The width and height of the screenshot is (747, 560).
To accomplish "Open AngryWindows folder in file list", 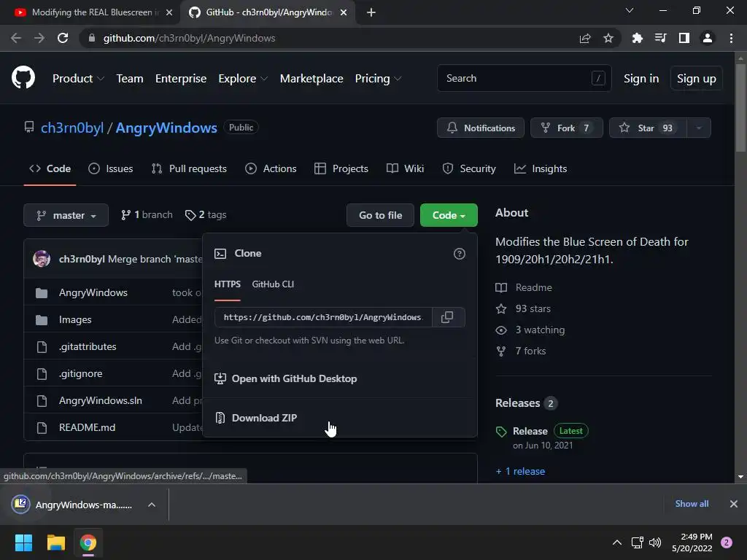I will 93,292.
